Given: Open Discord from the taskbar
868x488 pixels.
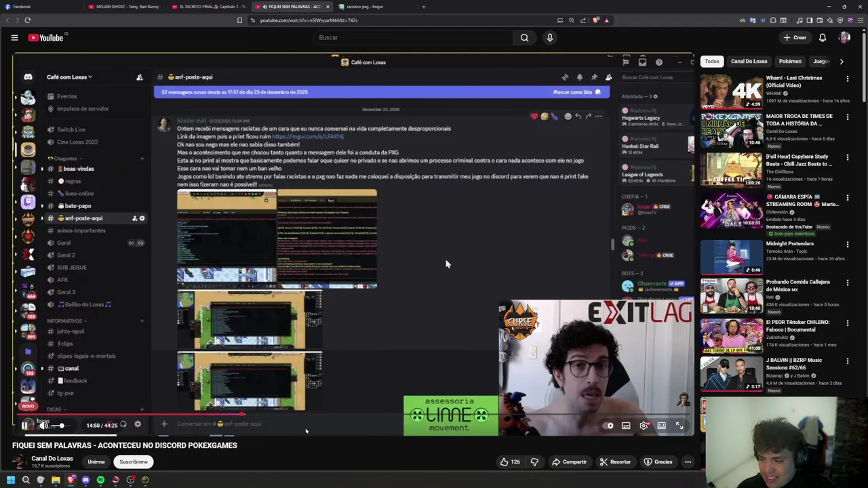Looking at the screenshot, I should [85, 480].
